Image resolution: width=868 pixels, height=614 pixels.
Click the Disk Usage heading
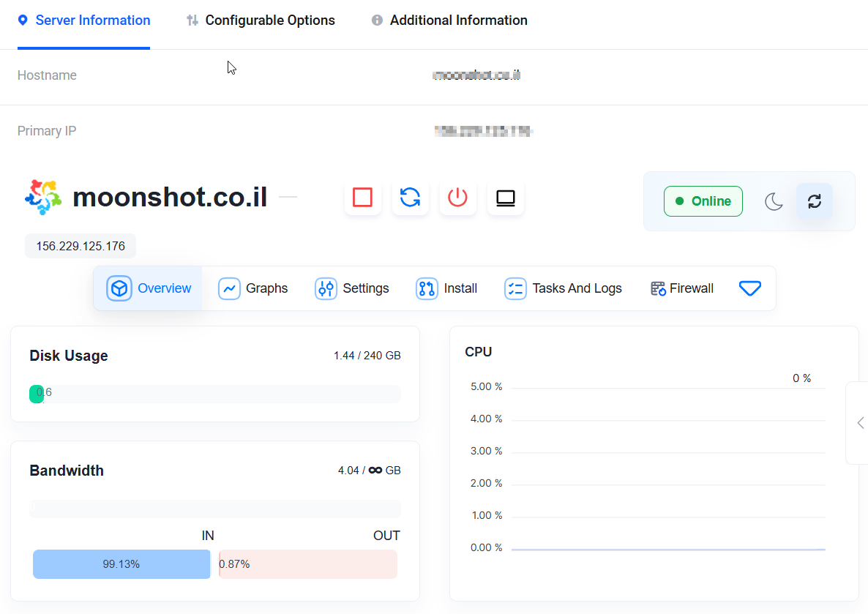[x=69, y=356]
